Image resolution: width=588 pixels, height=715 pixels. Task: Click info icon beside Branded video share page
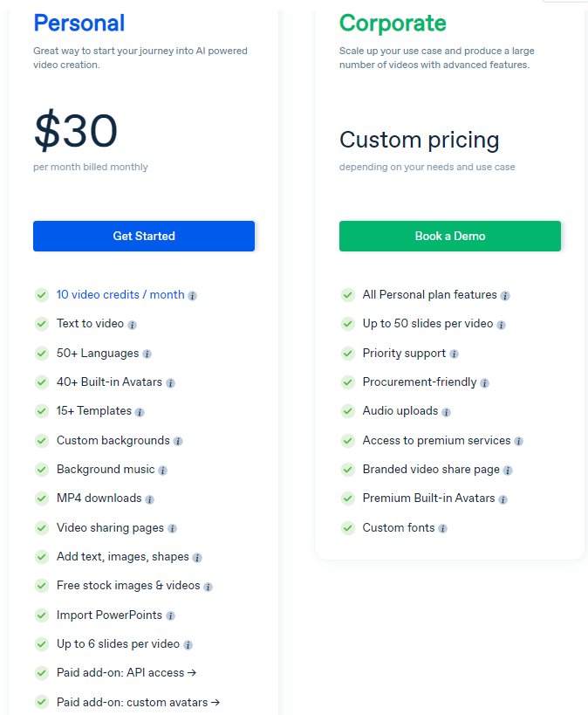point(508,471)
